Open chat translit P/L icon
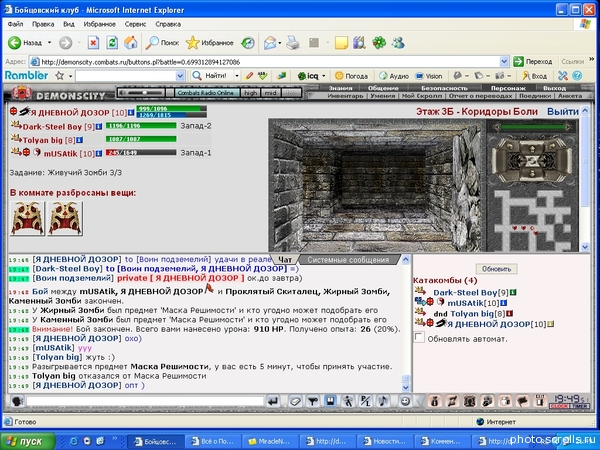The height and width of the screenshot is (450, 600). (365, 401)
